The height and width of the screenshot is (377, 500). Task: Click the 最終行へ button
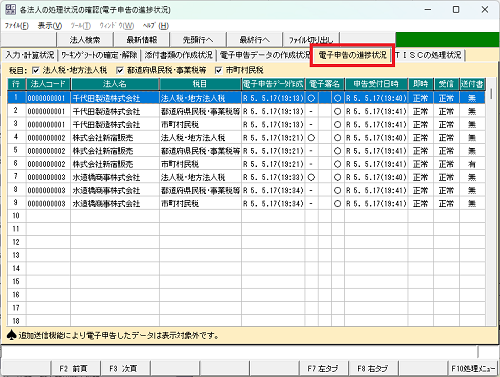pyautogui.click(x=254, y=40)
